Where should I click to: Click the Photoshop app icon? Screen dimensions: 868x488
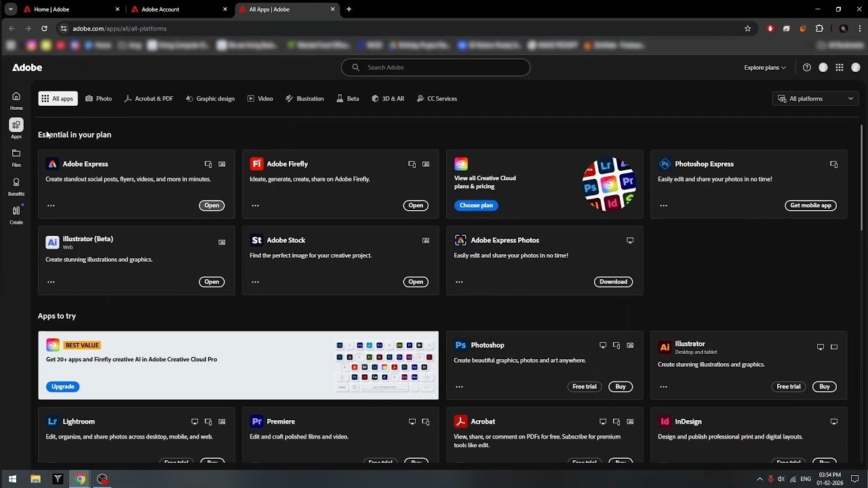click(460, 345)
